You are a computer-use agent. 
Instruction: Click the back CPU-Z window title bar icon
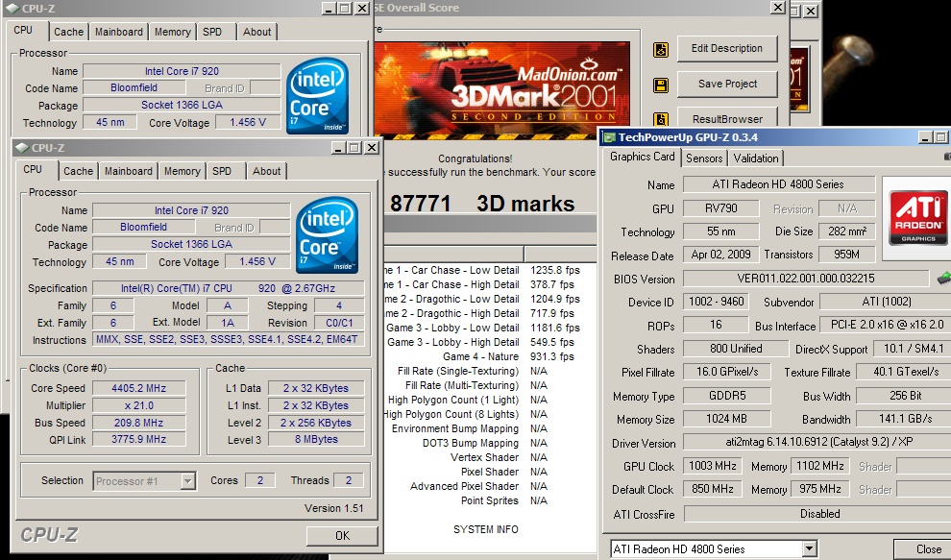point(12,9)
